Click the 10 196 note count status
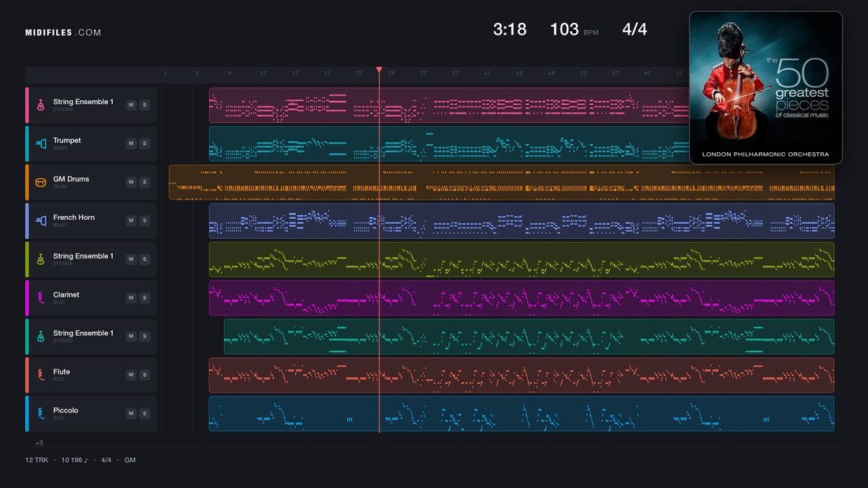868x488 pixels. (x=75, y=460)
